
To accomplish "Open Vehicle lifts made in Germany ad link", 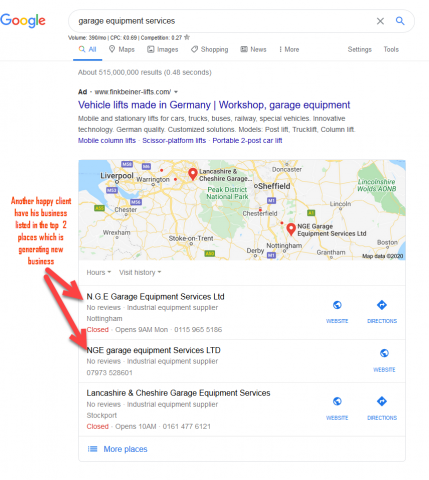I will click(214, 105).
